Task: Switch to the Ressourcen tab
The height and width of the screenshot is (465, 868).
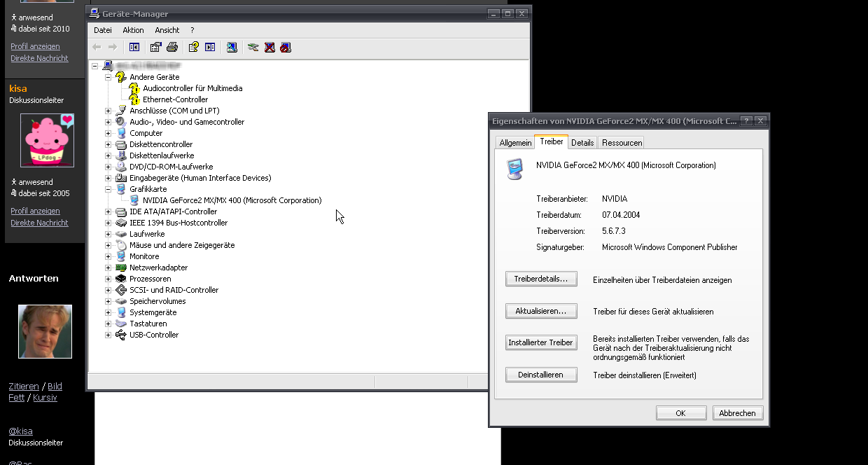Action: pos(622,142)
